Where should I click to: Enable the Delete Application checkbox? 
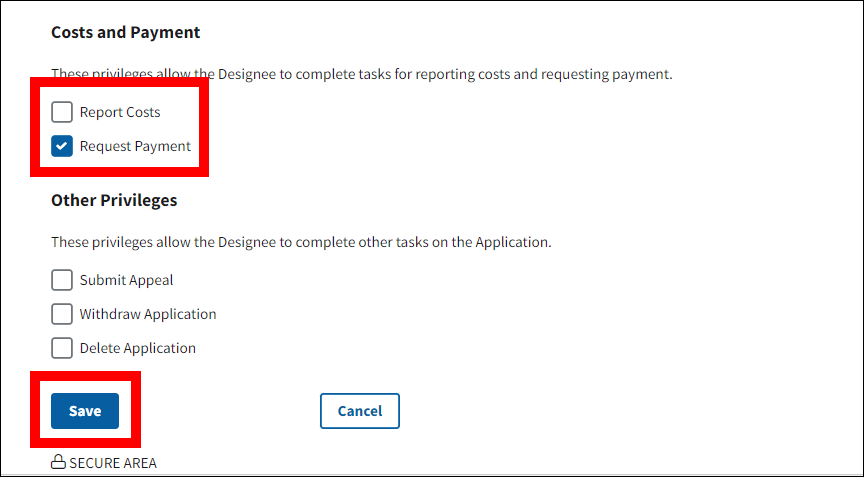click(62, 348)
